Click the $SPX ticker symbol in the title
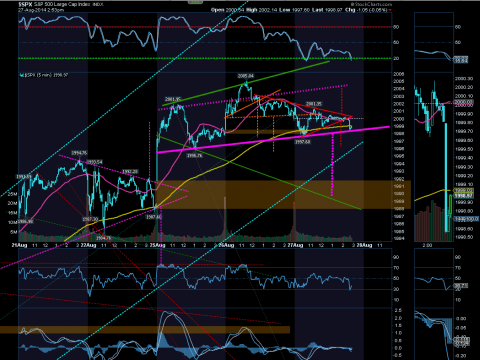Image resolution: width=480 pixels, height=360 pixels. 25,4
